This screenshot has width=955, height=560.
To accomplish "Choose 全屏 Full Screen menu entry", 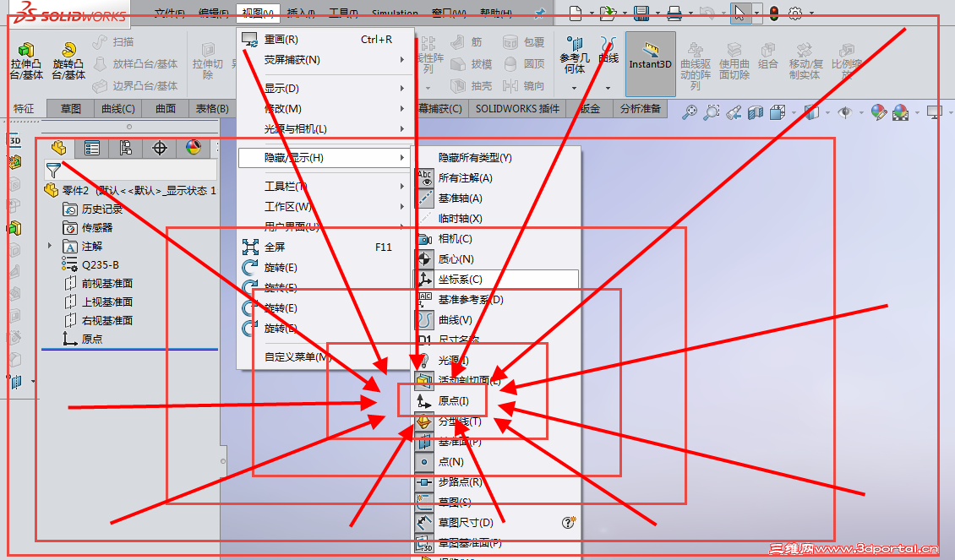I will [325, 247].
